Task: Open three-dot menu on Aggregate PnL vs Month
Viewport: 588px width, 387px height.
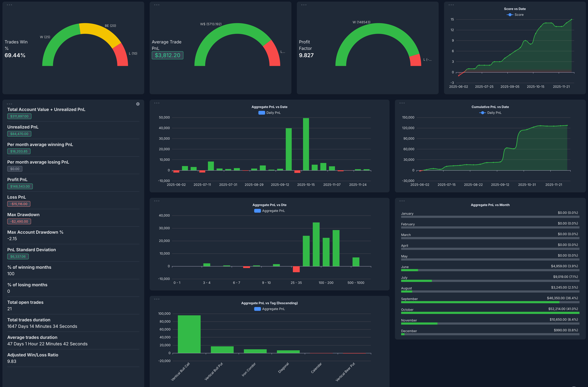Action: click(x=402, y=201)
